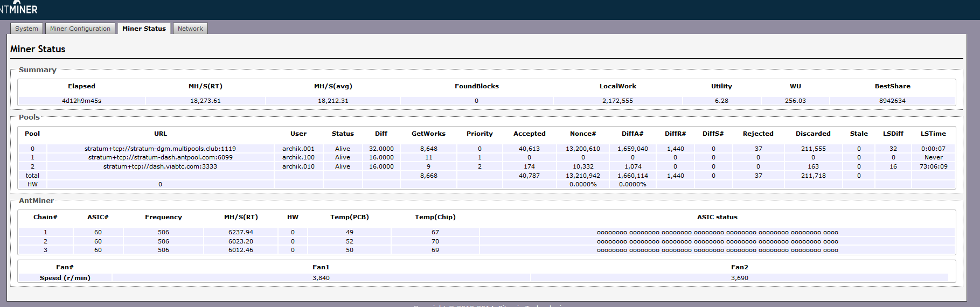The image size is (980, 307).
Task: Click Fan1 speed value 3,840
Action: pyautogui.click(x=321, y=278)
